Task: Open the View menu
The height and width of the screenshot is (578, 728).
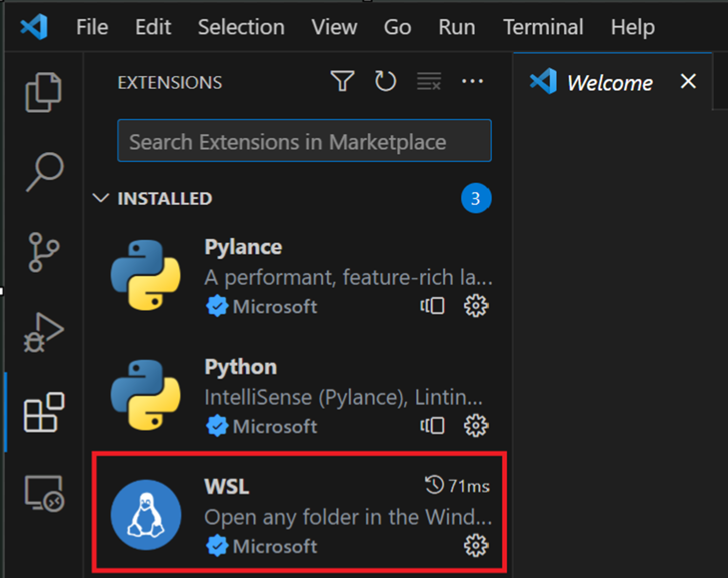Action: point(335,27)
